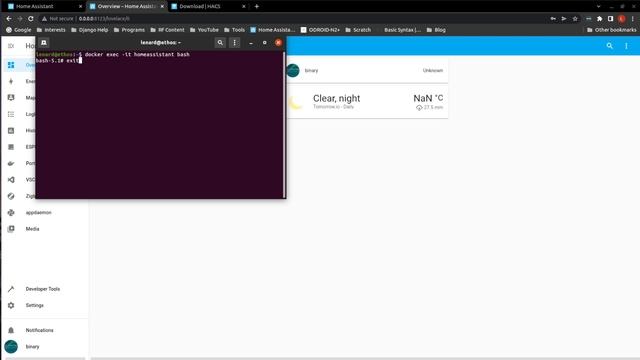Open Programs bookmarks folder
This screenshot has width=640, height=360.
click(129, 30)
